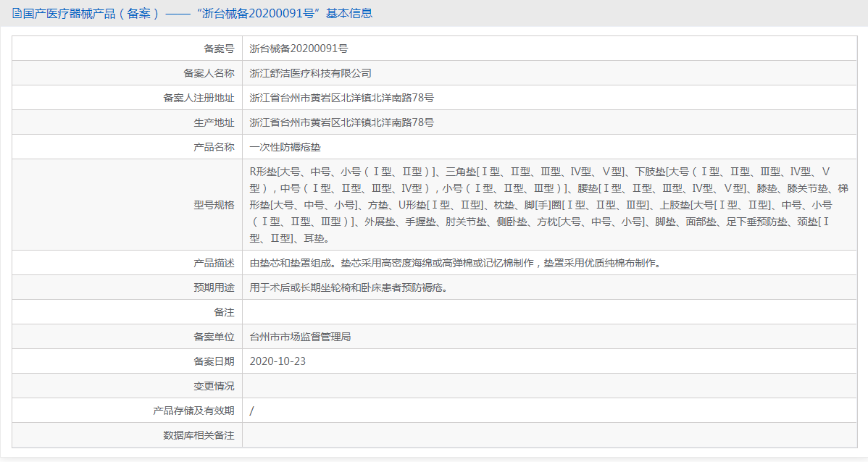Image resolution: width=868 pixels, height=462 pixels.
Task: Click the 台州市市场监督管理局 filing authority
Action: (x=300, y=337)
